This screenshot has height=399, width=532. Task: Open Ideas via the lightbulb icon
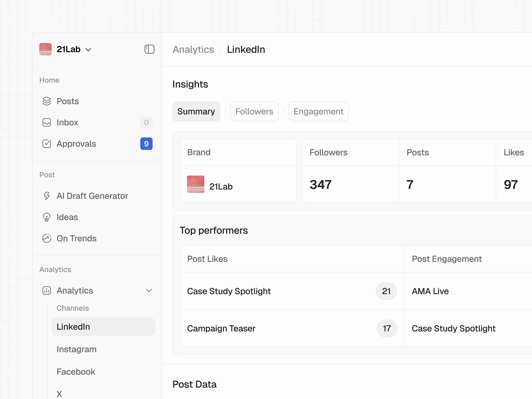coord(47,217)
